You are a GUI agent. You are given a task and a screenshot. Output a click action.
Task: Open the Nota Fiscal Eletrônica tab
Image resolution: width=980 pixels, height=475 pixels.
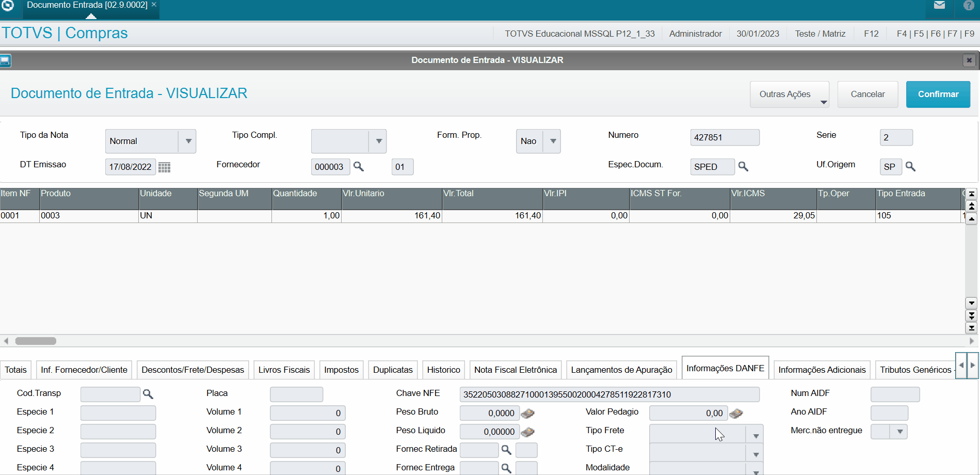(516, 370)
